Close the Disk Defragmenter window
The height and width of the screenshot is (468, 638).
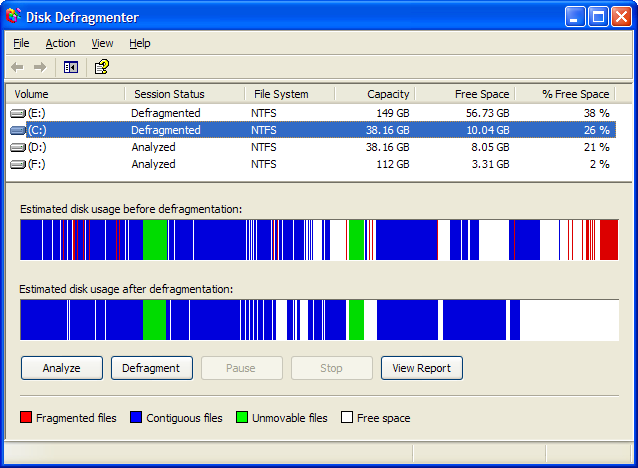click(x=622, y=17)
